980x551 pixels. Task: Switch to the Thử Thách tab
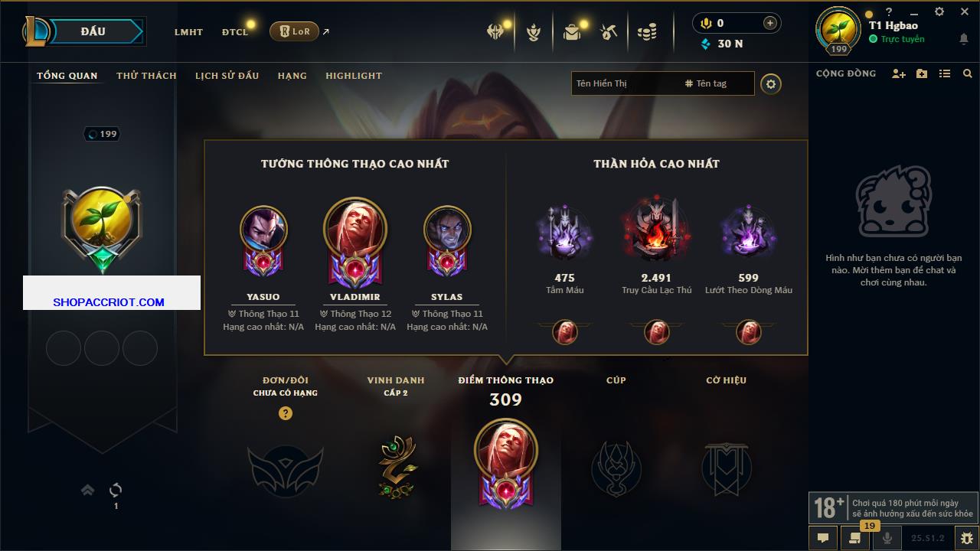146,76
